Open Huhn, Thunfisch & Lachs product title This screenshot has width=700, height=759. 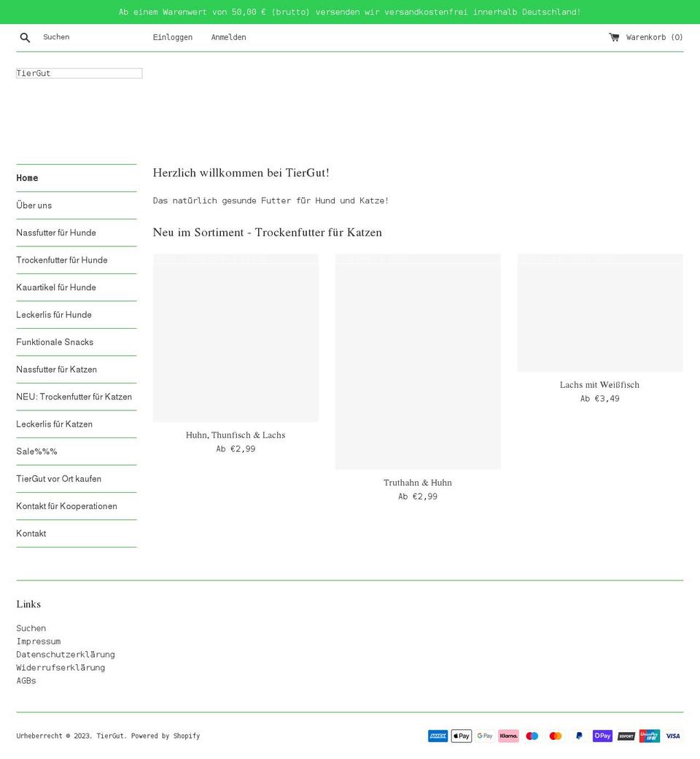coord(236,435)
